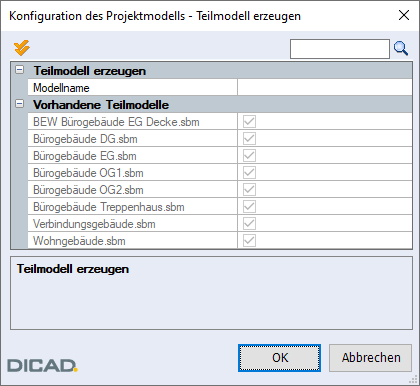420x386 pixels.
Task: Collapse the Vorhandene Teilmodelle section
Action: (x=20, y=104)
